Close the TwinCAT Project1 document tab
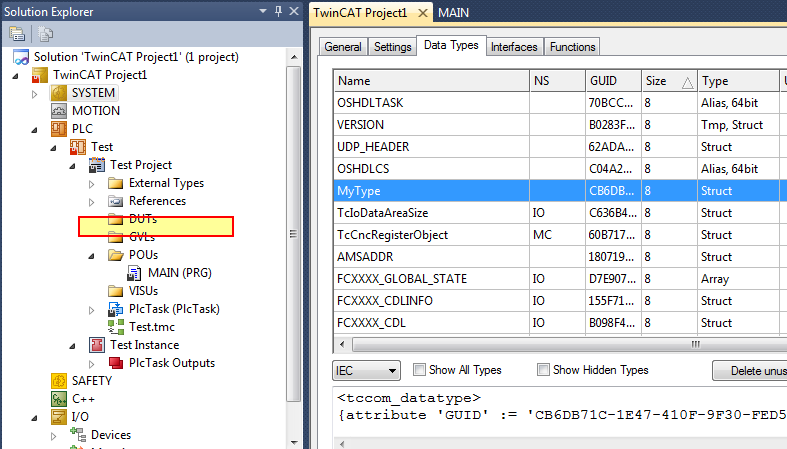 pos(423,13)
